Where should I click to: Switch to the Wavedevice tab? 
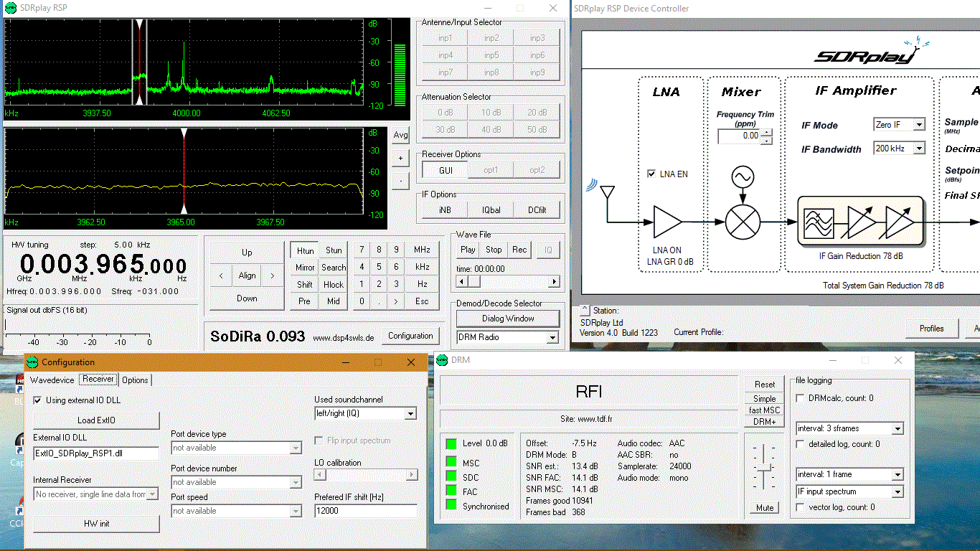pos(52,380)
